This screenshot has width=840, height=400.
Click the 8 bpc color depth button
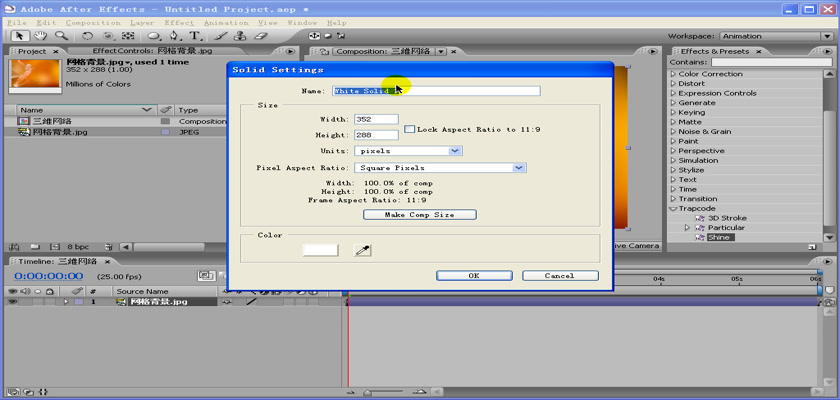(x=78, y=247)
